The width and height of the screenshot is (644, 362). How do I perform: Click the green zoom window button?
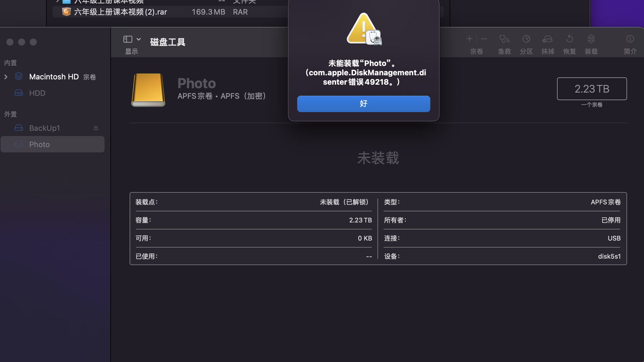[33, 42]
